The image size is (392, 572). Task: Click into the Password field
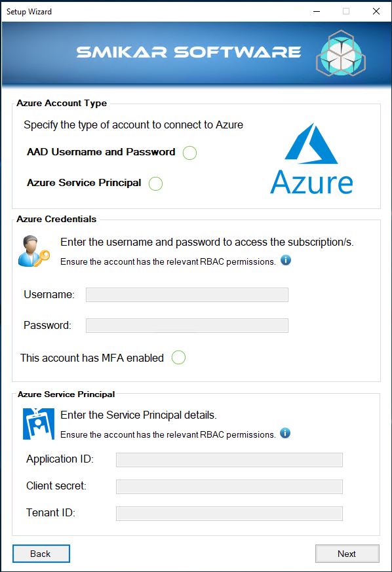coord(187,326)
